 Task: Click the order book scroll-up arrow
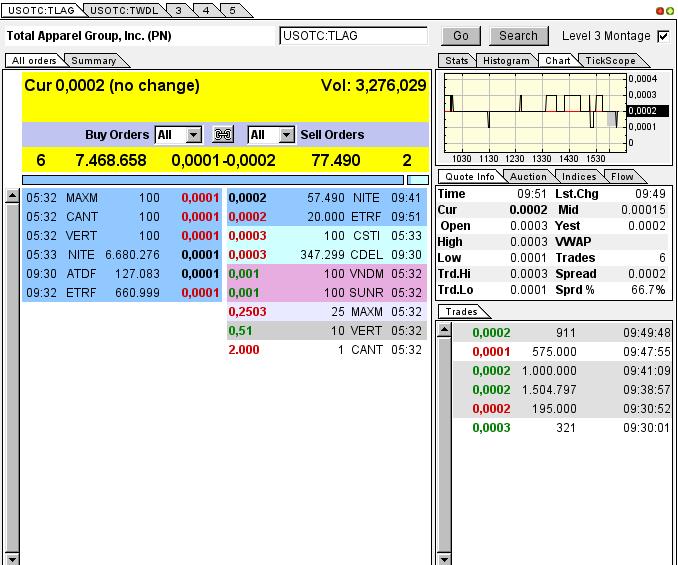point(12,193)
